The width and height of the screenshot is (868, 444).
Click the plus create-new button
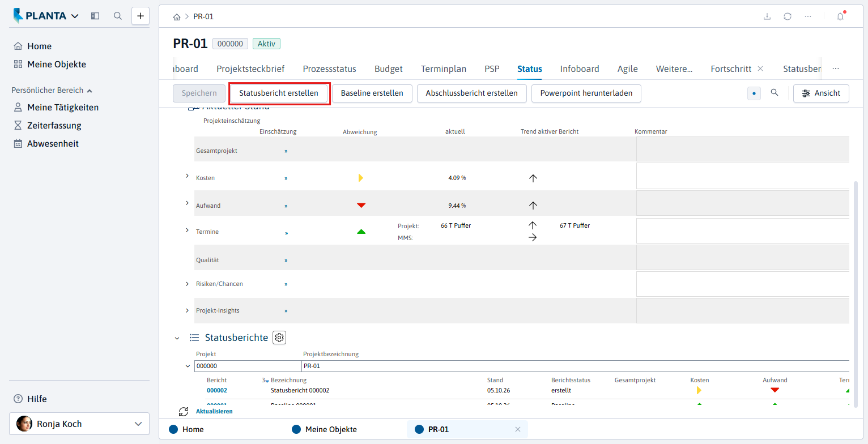pyautogui.click(x=141, y=16)
